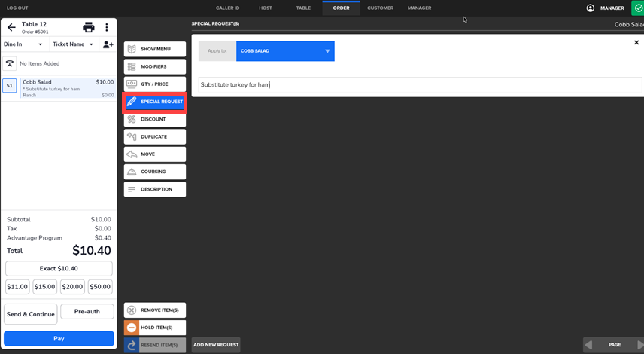
Task: Select the Modifiers option
Action: pos(155,67)
